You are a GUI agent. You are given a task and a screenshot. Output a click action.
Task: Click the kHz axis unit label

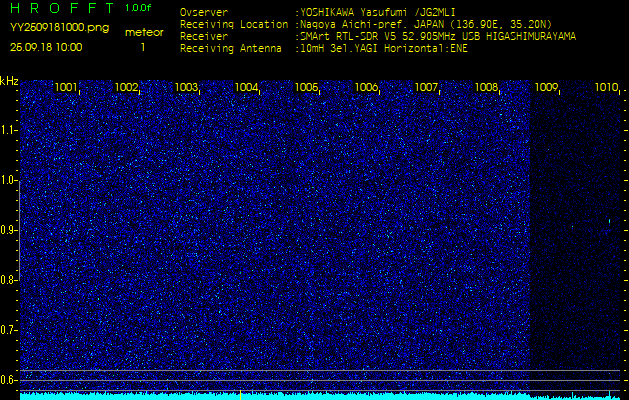pos(9,80)
